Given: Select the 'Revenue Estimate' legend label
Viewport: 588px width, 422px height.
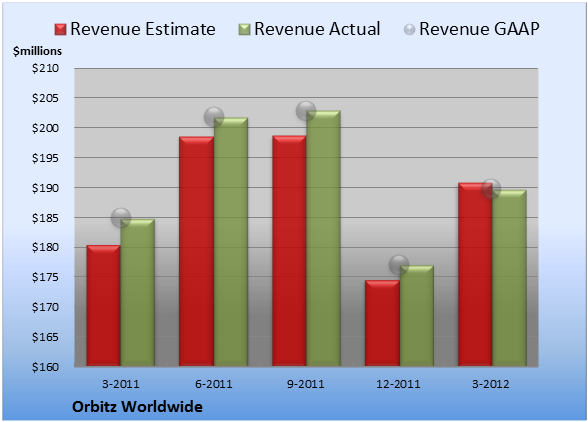Looking at the screenshot, I should pos(143,29).
